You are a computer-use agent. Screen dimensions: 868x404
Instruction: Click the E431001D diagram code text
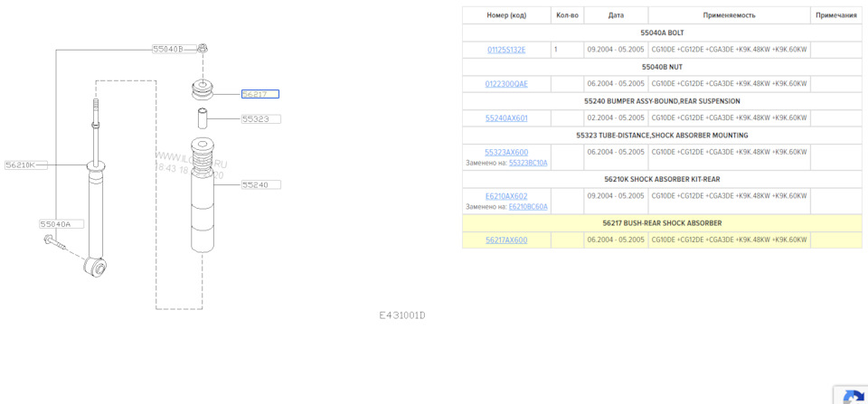(402, 315)
